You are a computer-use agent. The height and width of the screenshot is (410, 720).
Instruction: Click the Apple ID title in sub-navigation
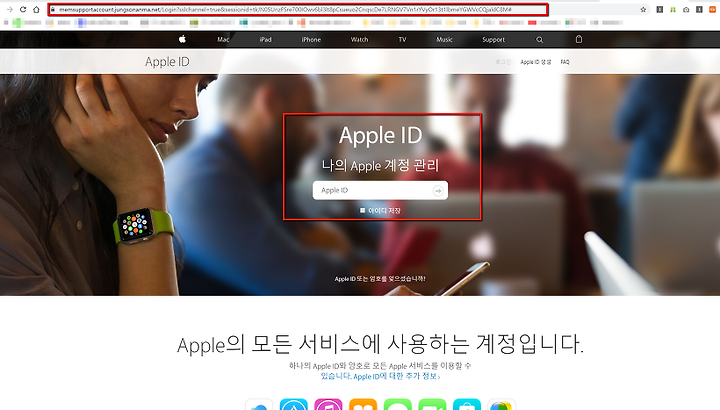pos(167,62)
